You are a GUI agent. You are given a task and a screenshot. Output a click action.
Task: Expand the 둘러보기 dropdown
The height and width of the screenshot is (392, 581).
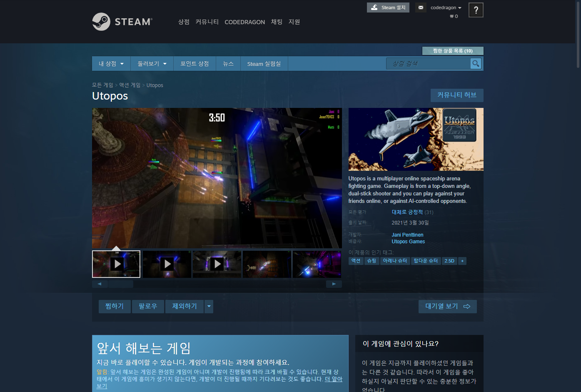pyautogui.click(x=152, y=64)
